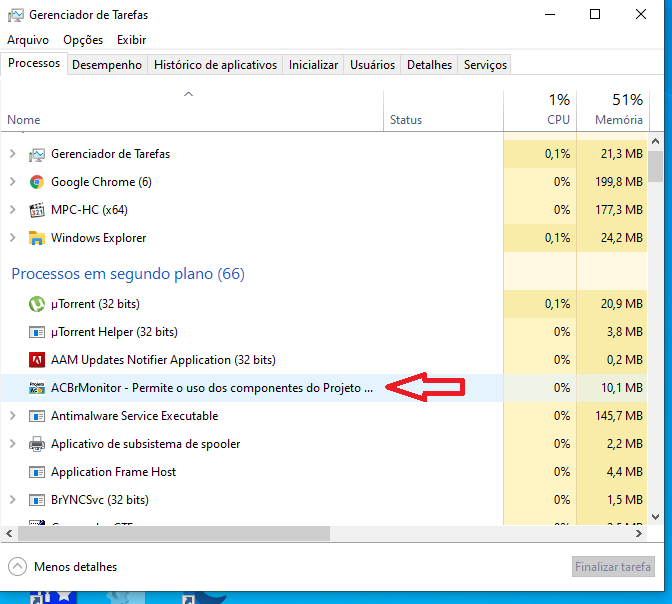Open the Exibir menu
The image size is (672, 604).
132,40
